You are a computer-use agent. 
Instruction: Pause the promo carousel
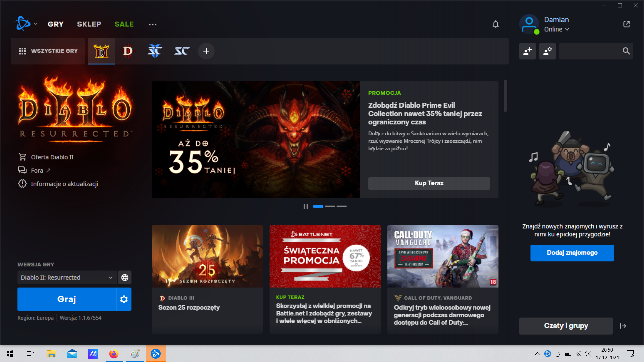pyautogui.click(x=306, y=206)
